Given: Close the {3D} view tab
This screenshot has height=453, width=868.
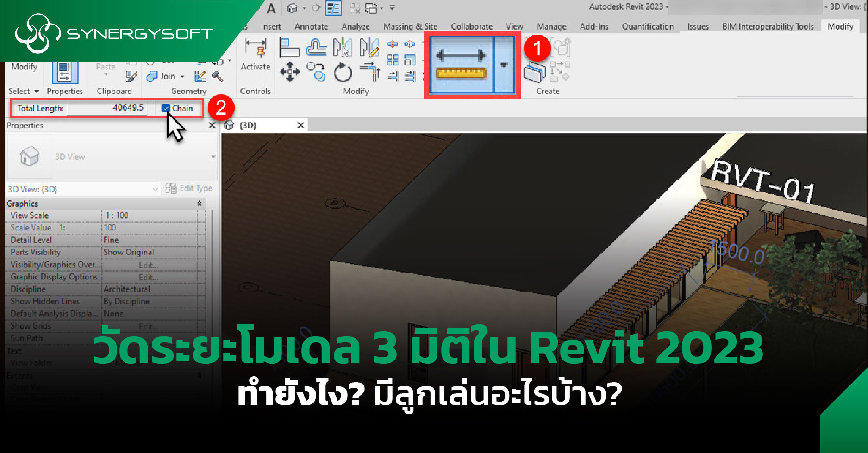Looking at the screenshot, I should coord(300,125).
